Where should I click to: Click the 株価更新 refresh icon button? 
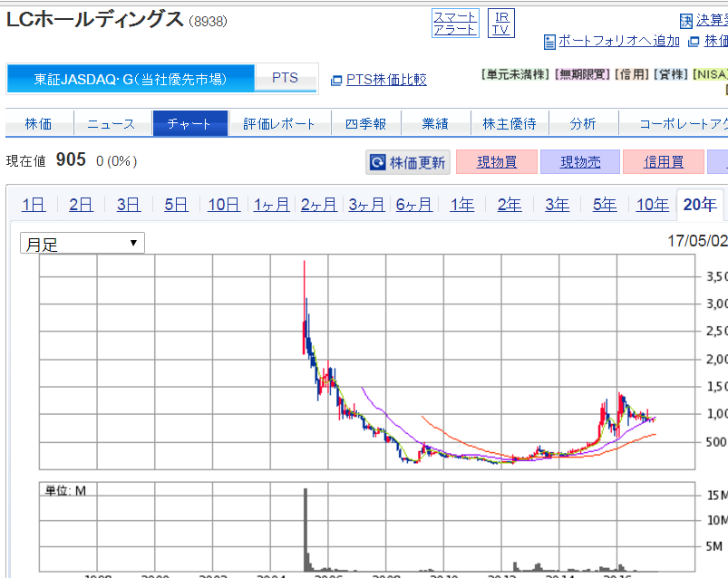click(378, 163)
